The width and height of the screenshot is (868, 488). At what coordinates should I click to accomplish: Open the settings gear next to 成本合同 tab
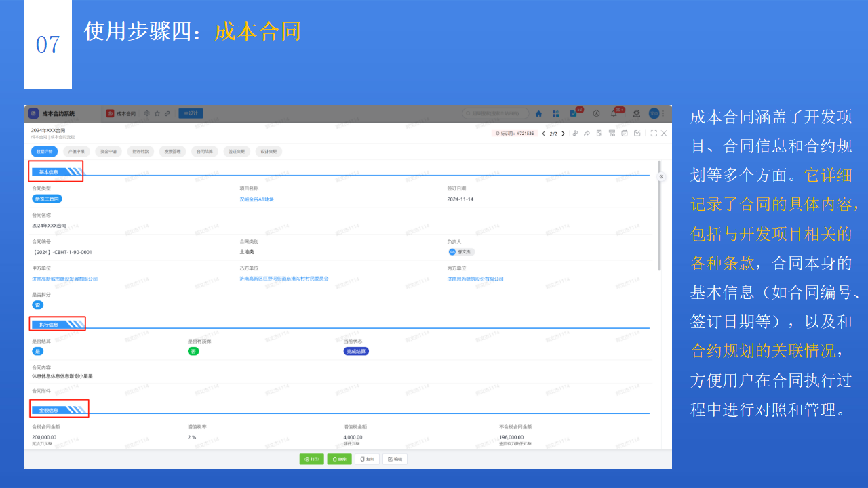click(x=146, y=113)
